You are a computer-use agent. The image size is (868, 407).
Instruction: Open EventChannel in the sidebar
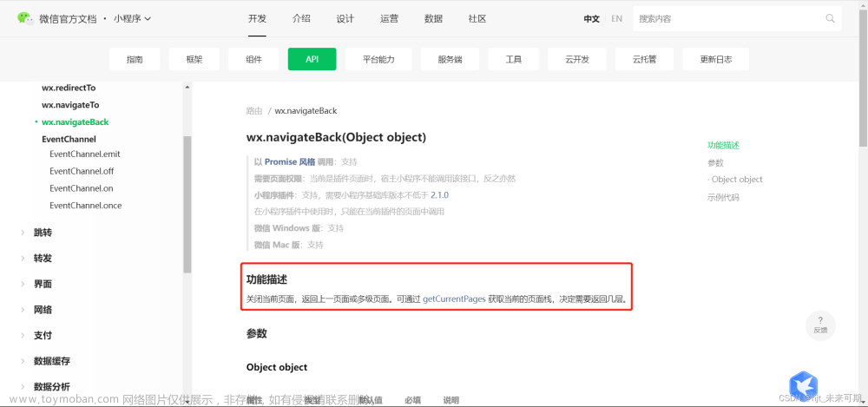pos(69,139)
